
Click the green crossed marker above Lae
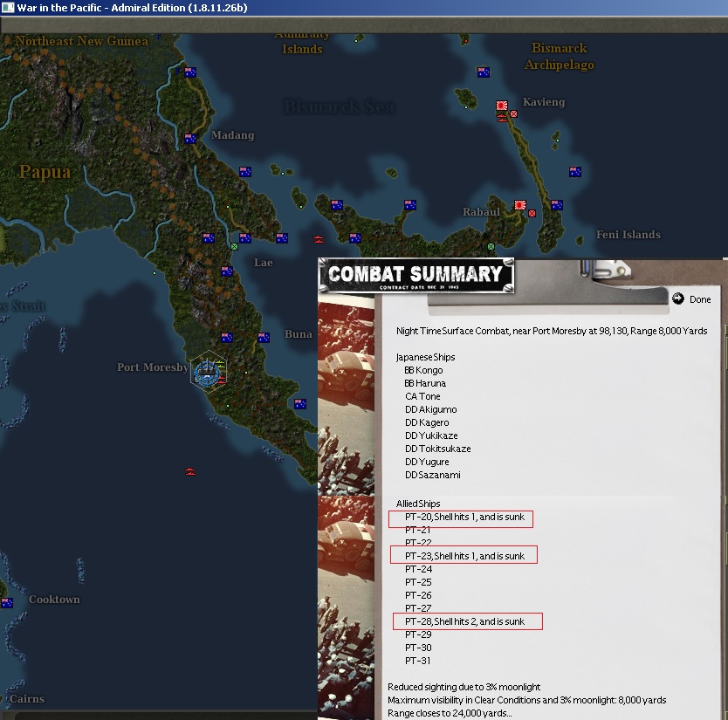(235, 246)
